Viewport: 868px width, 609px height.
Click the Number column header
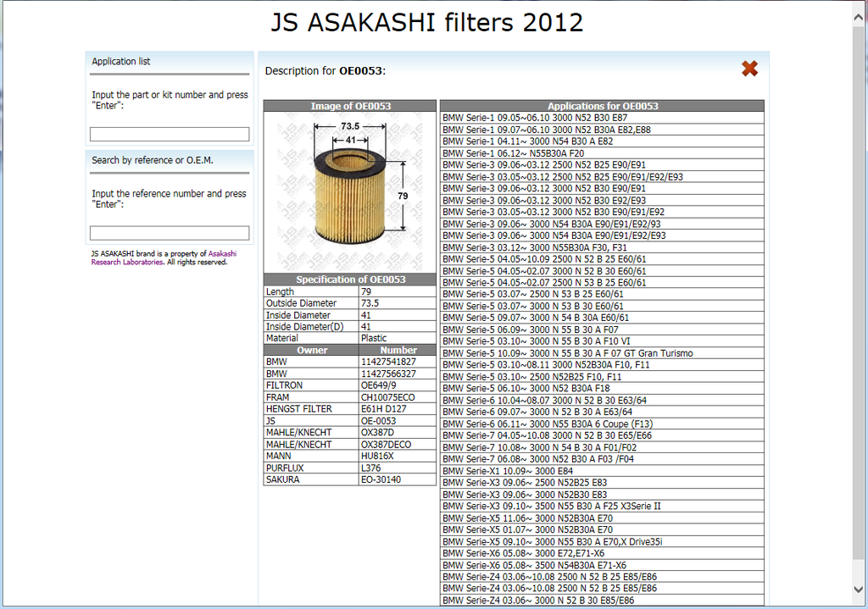click(398, 350)
